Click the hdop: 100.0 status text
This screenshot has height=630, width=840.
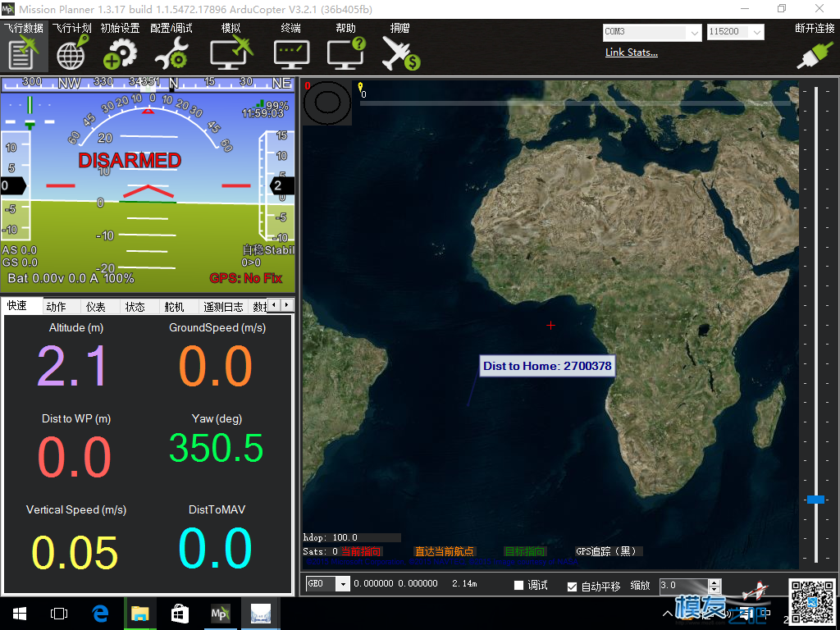click(331, 537)
